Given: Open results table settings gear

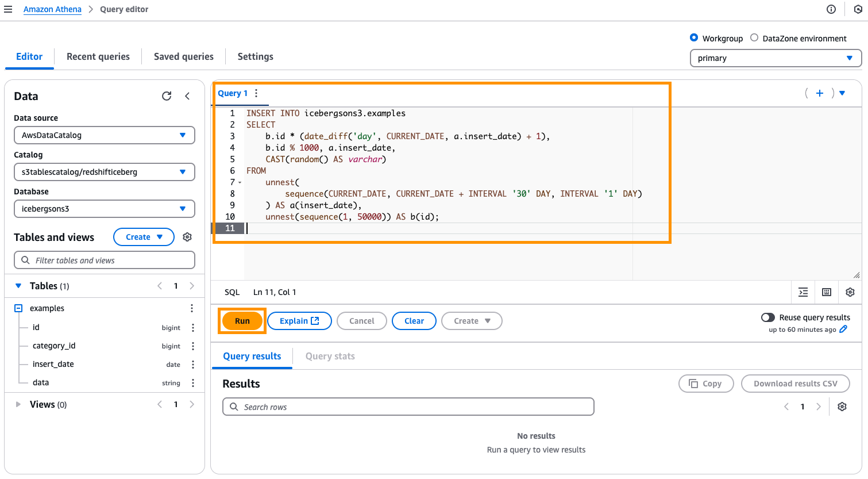Looking at the screenshot, I should click(842, 407).
